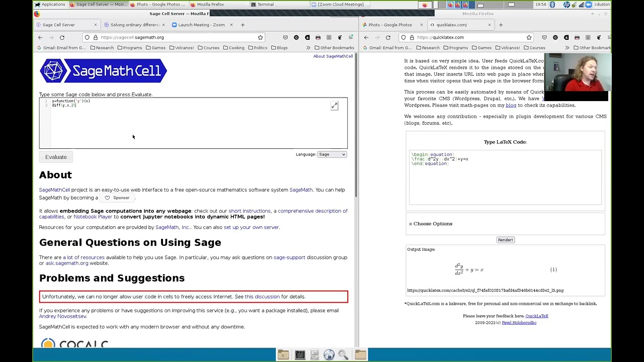
Task: Switch to Solving ordinary differential tab
Action: [135, 25]
